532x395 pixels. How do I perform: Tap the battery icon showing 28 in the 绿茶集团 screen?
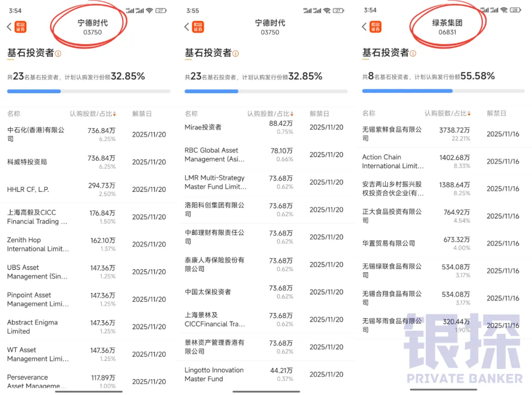click(516, 10)
